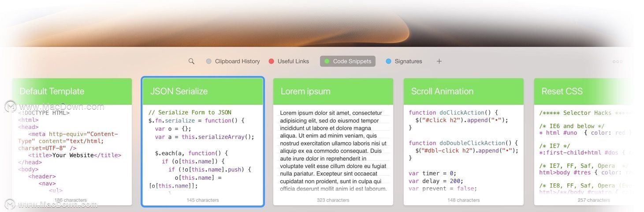
Task: Click "// Serialize Form to JSON" comment line
Action: pos(190,113)
